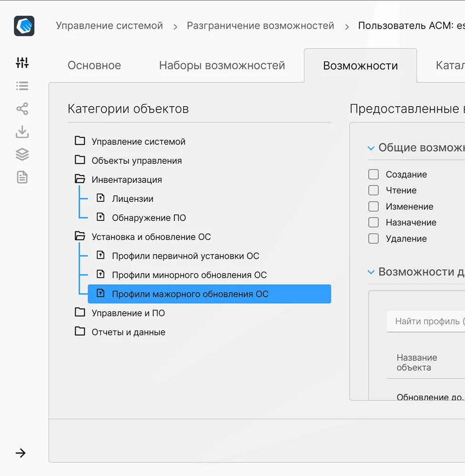Go to Управление системой breadcrumb
Image resolution: width=465 pixels, height=476 pixels.
[110, 26]
